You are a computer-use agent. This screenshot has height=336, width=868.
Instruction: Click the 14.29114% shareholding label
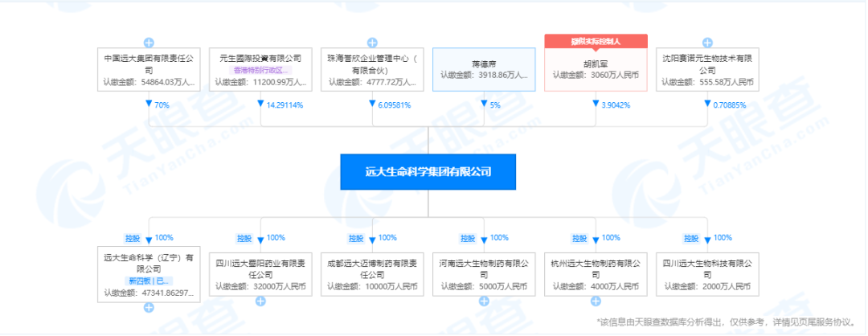(x=285, y=104)
